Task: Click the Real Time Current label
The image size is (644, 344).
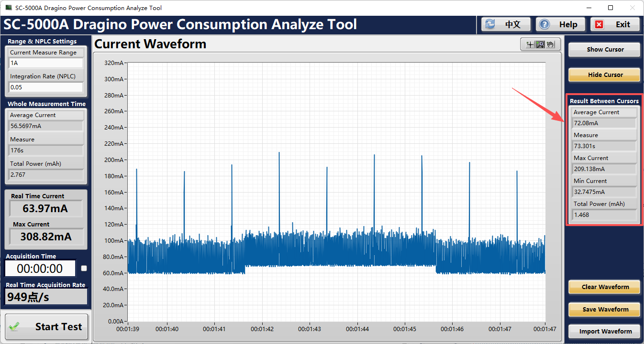Action: pos(38,196)
